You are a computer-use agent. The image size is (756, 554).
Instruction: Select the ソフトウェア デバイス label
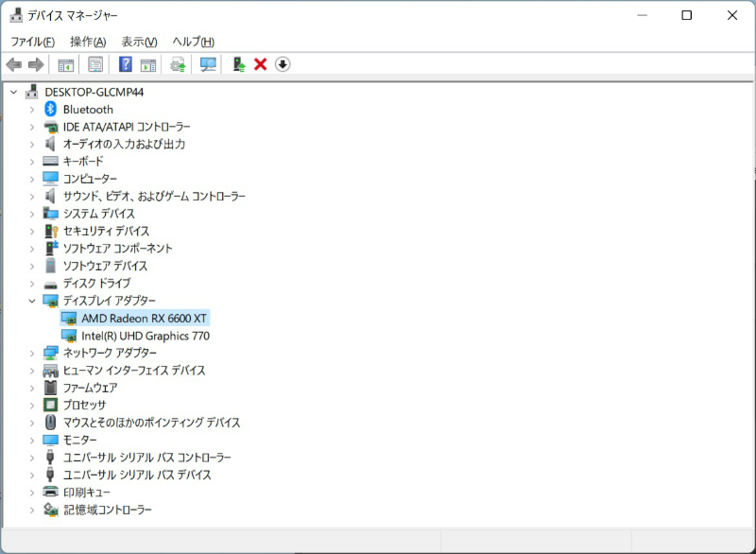click(105, 266)
